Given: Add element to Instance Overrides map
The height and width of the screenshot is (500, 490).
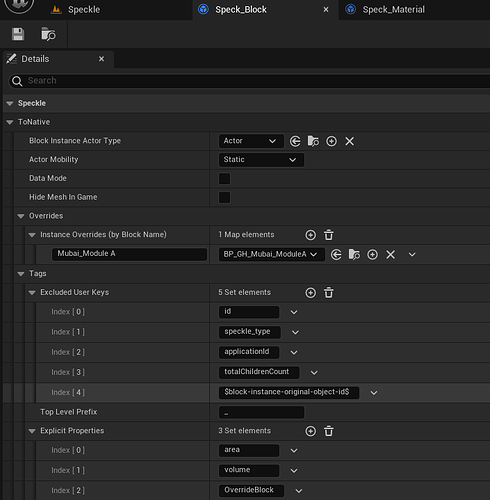Looking at the screenshot, I should click(x=310, y=235).
